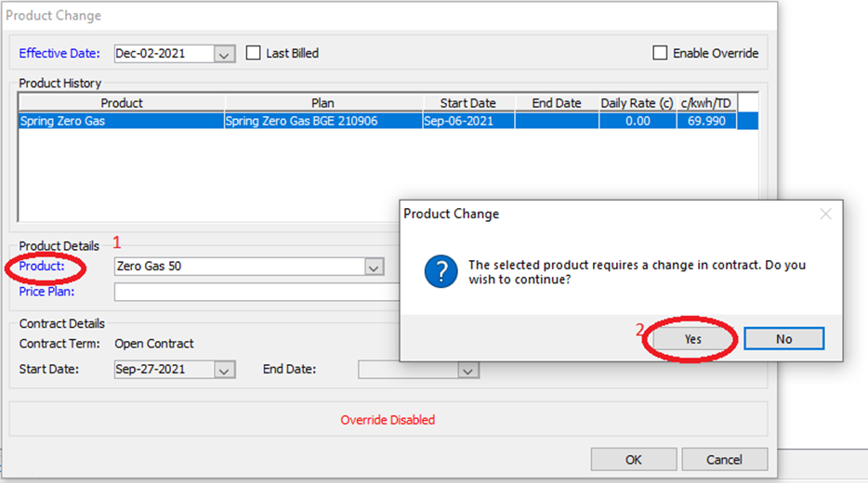Click the Effective Date field Dec-02-2021
The height and width of the screenshot is (483, 868).
(x=164, y=54)
